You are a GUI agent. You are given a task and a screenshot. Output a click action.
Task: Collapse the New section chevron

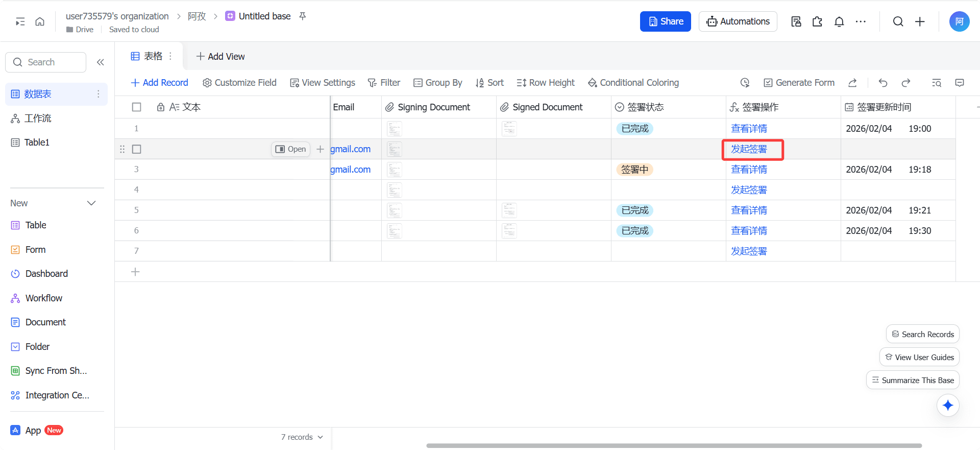tap(91, 203)
